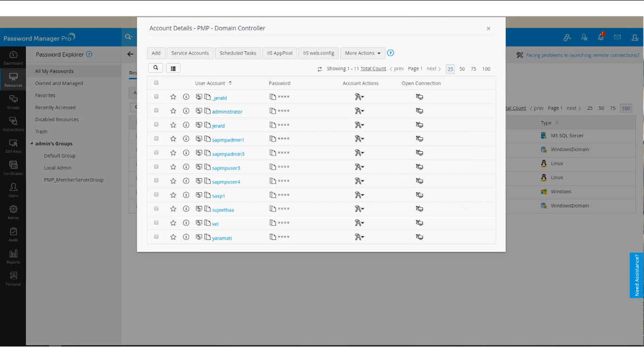Click the column chooser list icon

[173, 68]
